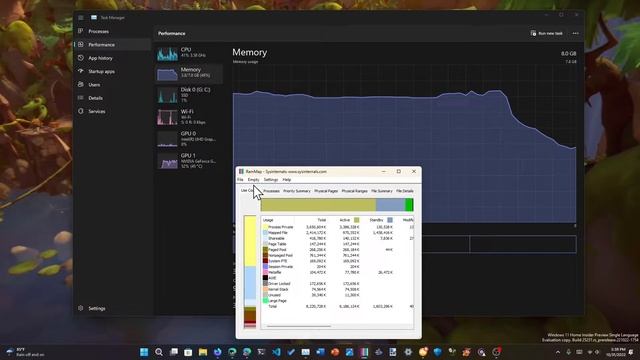This screenshot has width=640, height=360.
Task: Click the Standby color swatch in header
Action: (x=390, y=220)
